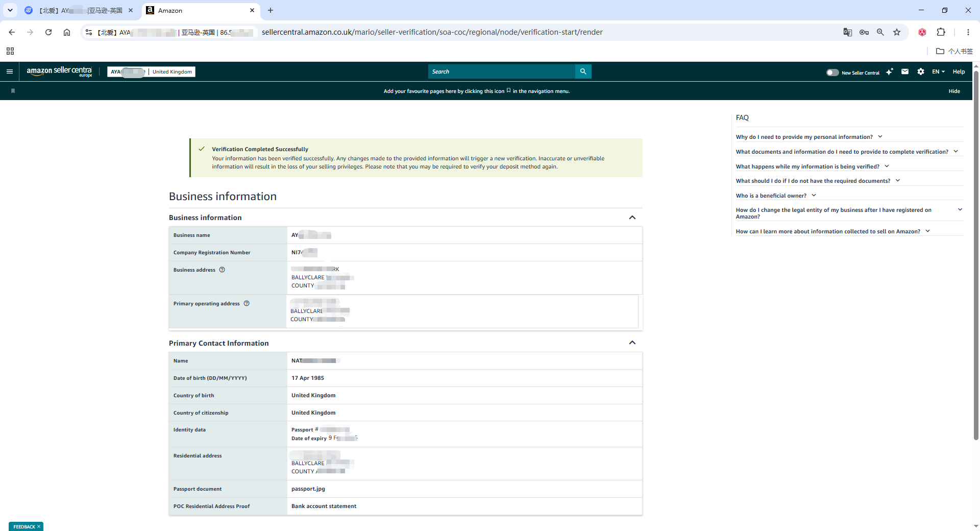Expand FAQ about changing legal entity
This screenshot has height=531, width=980.
(x=849, y=213)
